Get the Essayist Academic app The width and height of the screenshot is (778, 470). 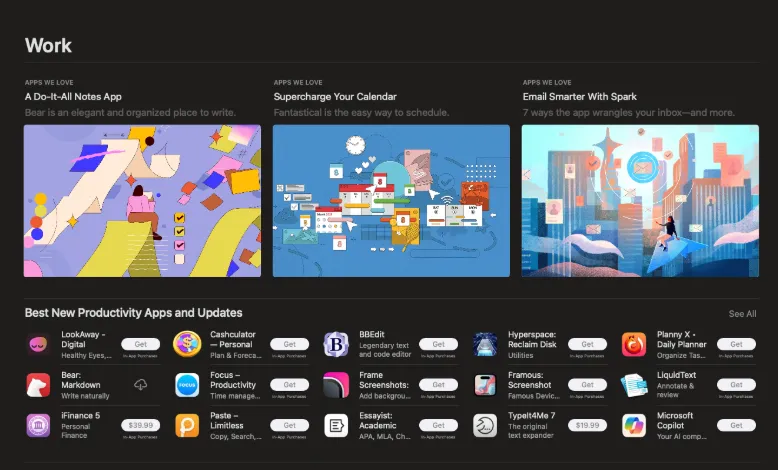pos(438,425)
